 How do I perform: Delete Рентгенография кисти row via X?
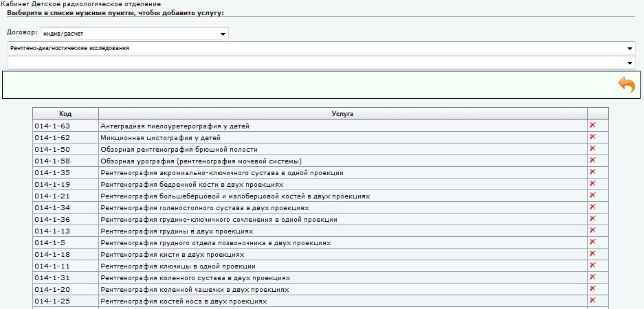pos(592,254)
